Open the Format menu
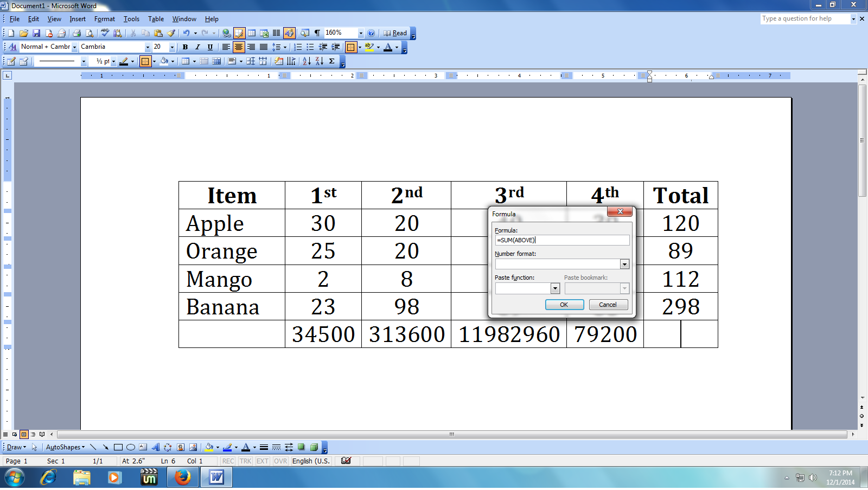The height and width of the screenshot is (490, 868). point(105,19)
